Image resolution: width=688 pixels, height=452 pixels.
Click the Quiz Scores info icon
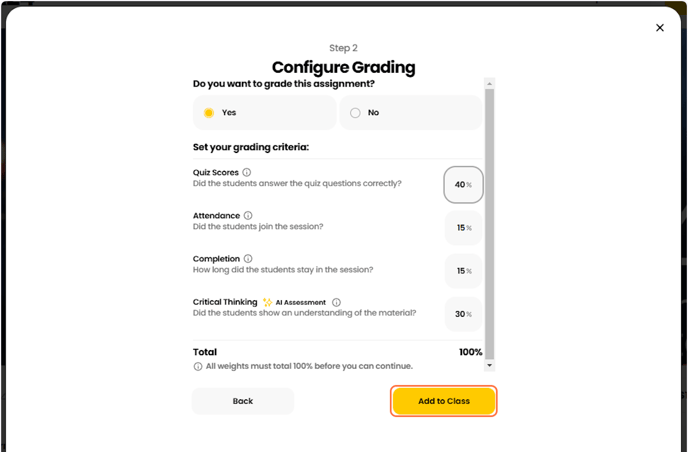tap(247, 172)
